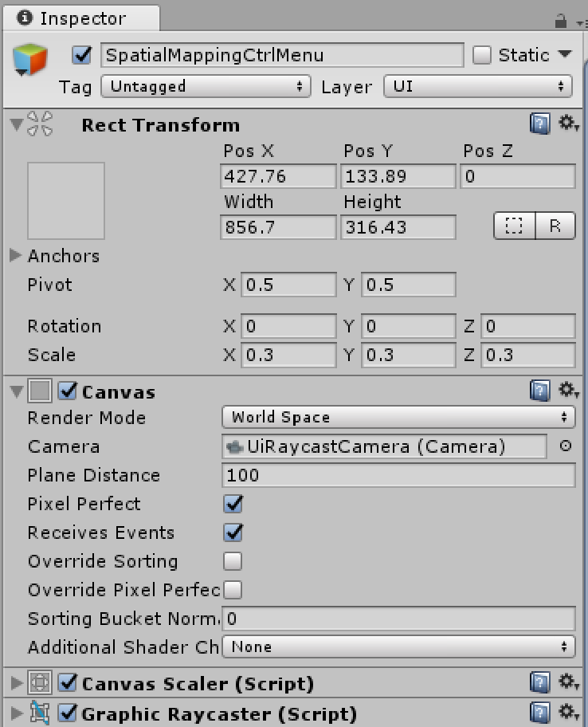Uncheck the Pixel Perfect checkbox
The height and width of the screenshot is (727, 588).
click(233, 504)
